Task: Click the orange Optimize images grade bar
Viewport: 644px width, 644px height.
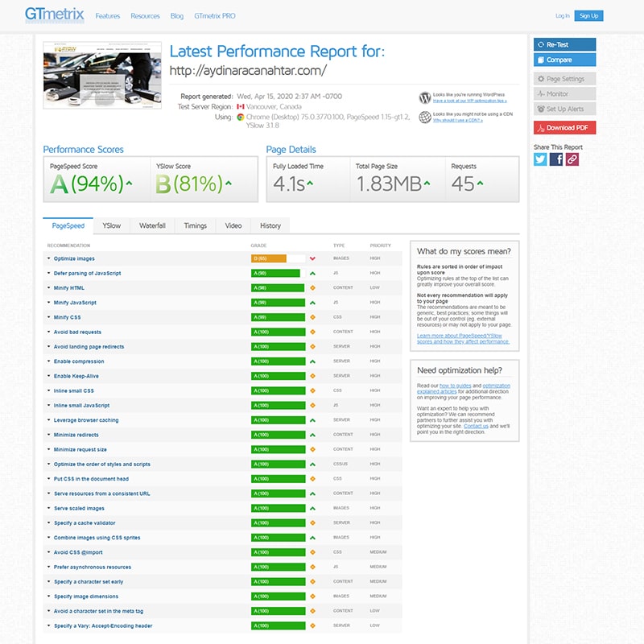Action: [270, 258]
